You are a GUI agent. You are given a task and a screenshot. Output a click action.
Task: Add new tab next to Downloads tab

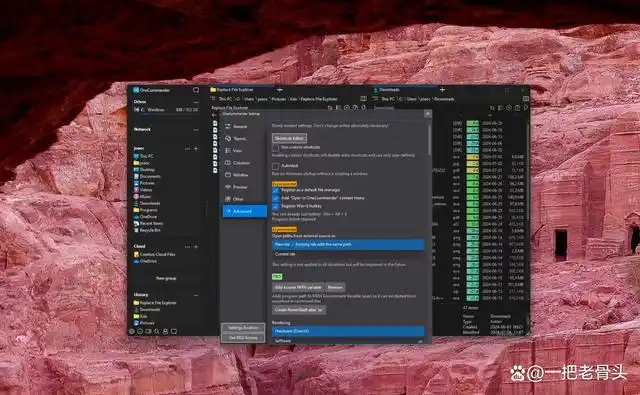click(442, 90)
